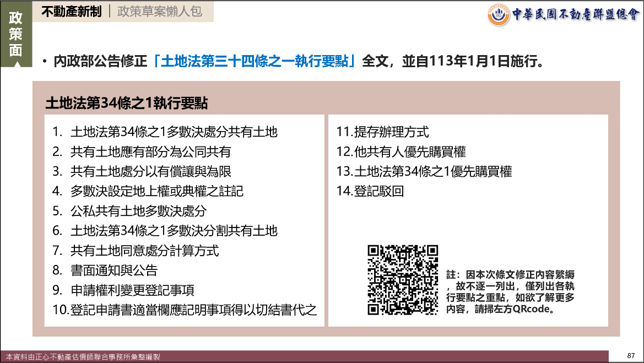
Task: Select item 5 公私共有土地多數決處分
Action: click(138, 211)
